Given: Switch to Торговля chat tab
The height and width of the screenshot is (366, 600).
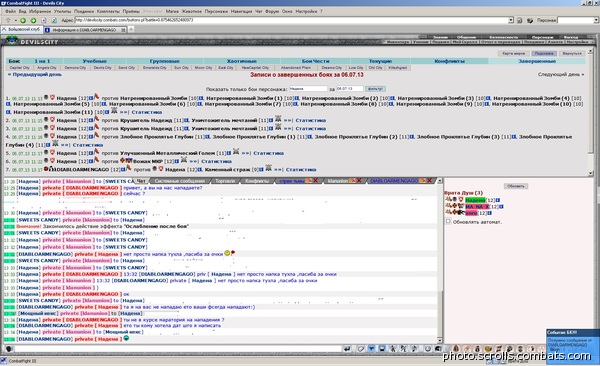Looking at the screenshot, I should [x=225, y=181].
